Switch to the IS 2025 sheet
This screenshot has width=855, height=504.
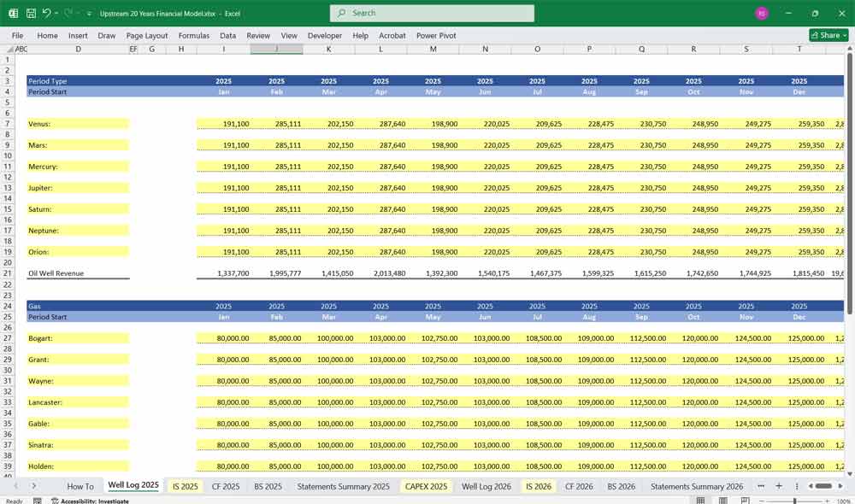pyautogui.click(x=185, y=486)
